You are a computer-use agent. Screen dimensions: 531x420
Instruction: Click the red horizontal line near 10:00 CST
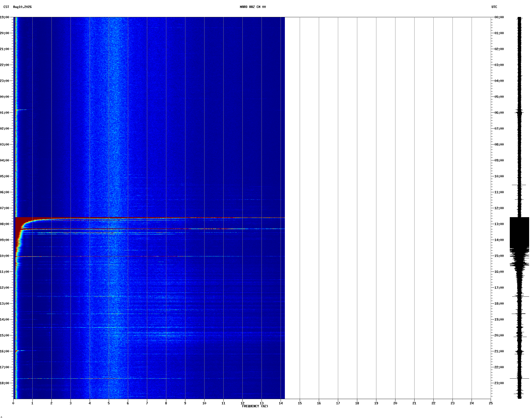click(x=150, y=256)
